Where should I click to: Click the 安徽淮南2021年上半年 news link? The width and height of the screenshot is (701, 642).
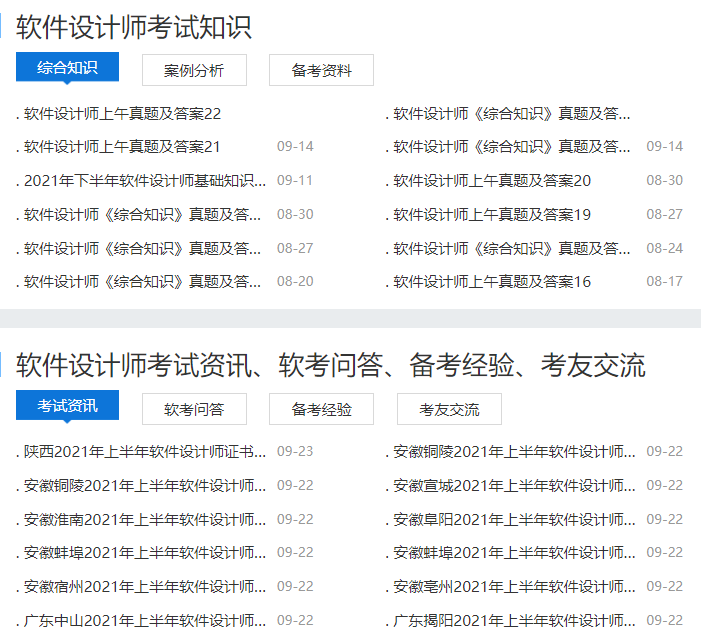pyautogui.click(x=145, y=520)
